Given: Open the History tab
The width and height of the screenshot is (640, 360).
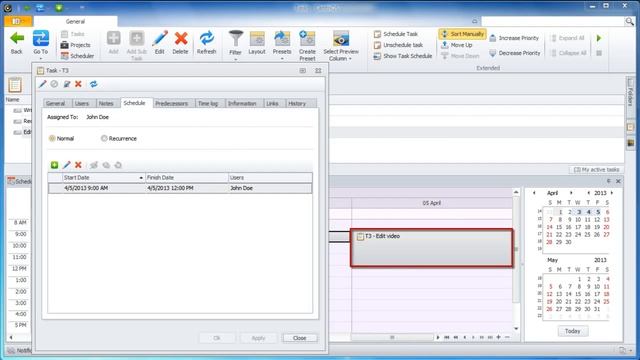Looking at the screenshot, I should coord(297,104).
